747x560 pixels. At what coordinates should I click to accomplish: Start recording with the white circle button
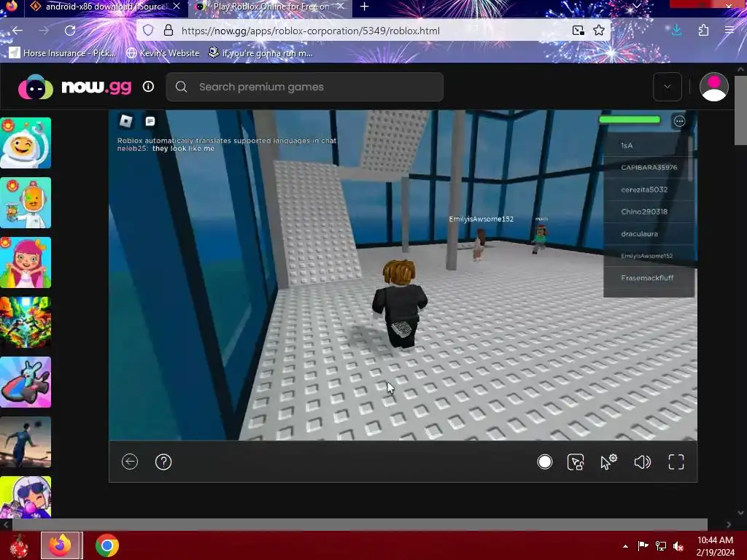(544, 462)
